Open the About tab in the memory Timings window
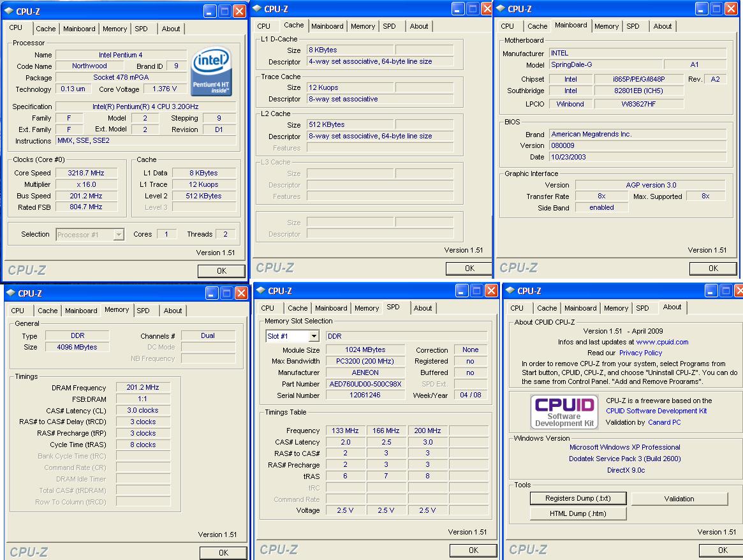The height and width of the screenshot is (560, 743). pyautogui.click(x=173, y=311)
